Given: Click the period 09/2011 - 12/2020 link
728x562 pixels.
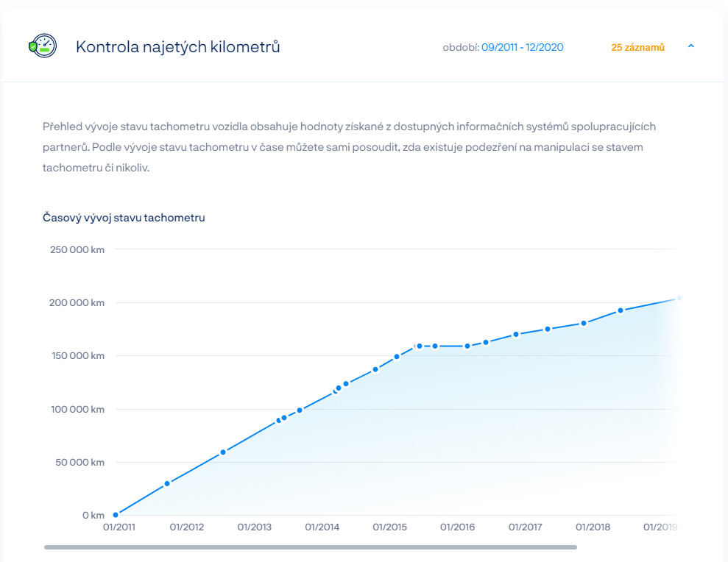Looking at the screenshot, I should 523,47.
